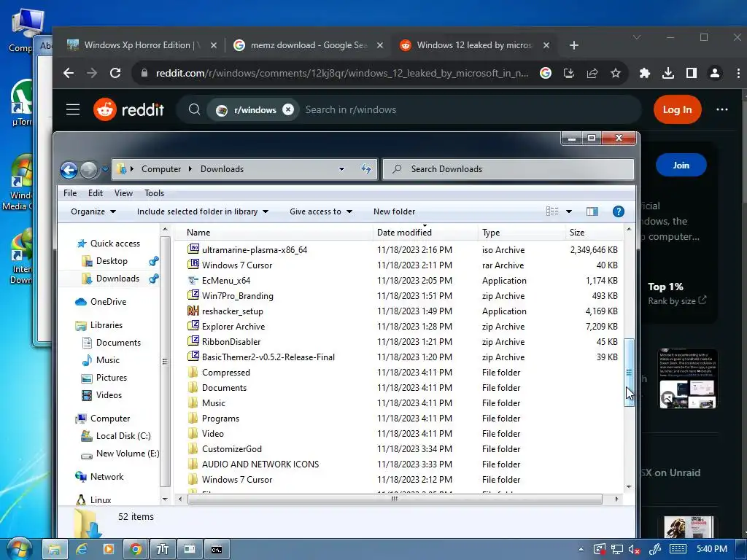This screenshot has width=747, height=560.
Task: Open Explorer help button
Action: (618, 211)
